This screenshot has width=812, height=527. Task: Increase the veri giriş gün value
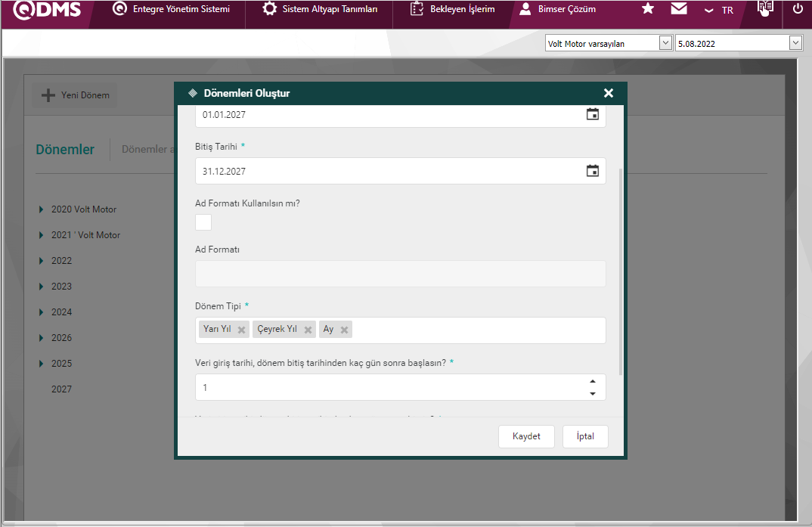click(593, 382)
